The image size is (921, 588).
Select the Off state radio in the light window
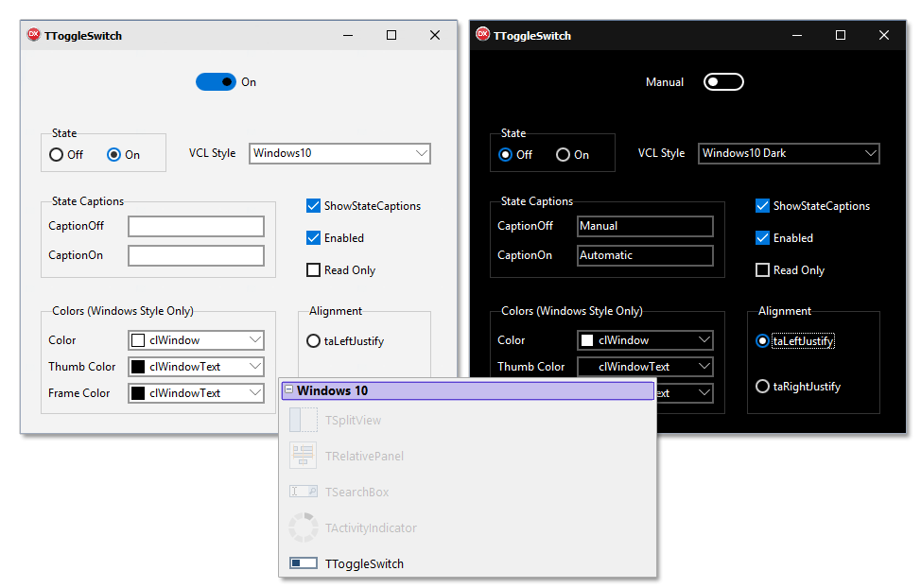pyautogui.click(x=57, y=154)
